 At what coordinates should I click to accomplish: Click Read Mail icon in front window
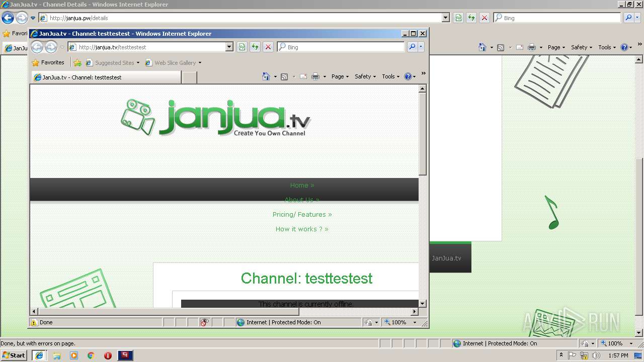(303, 76)
